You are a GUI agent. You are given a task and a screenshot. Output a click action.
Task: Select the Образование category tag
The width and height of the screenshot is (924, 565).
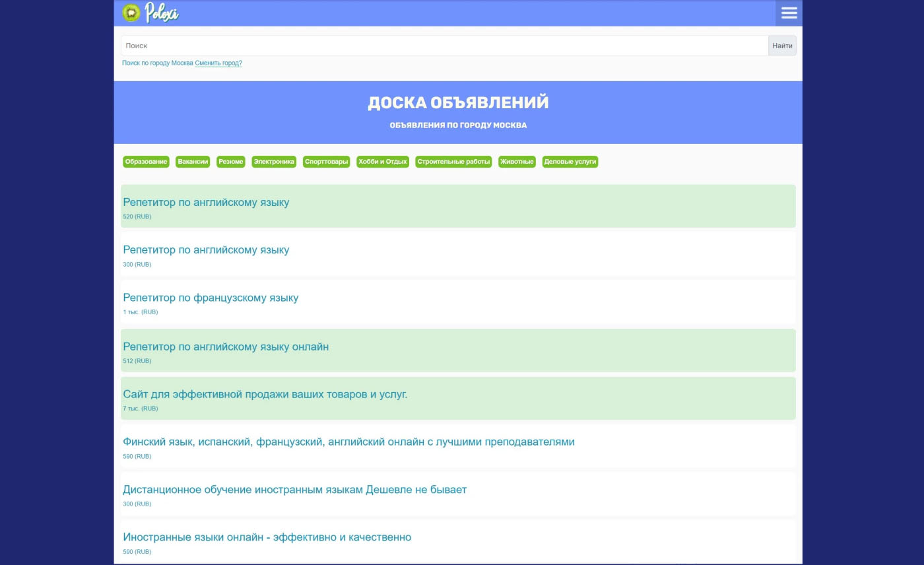(x=146, y=162)
